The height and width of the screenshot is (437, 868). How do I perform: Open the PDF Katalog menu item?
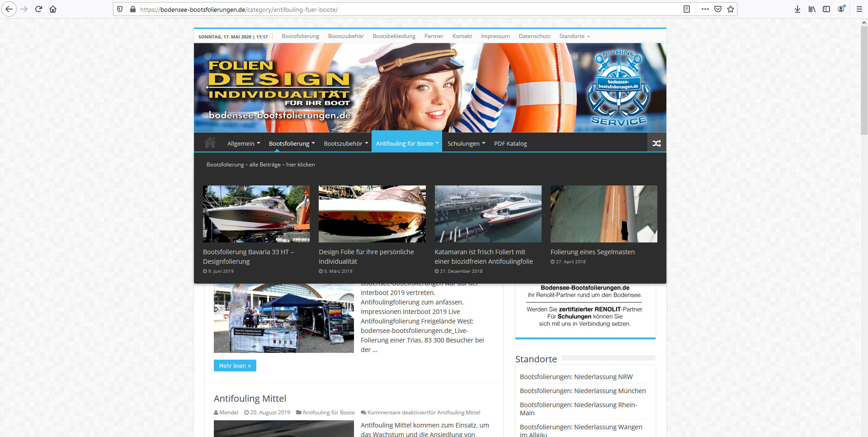[x=510, y=143]
